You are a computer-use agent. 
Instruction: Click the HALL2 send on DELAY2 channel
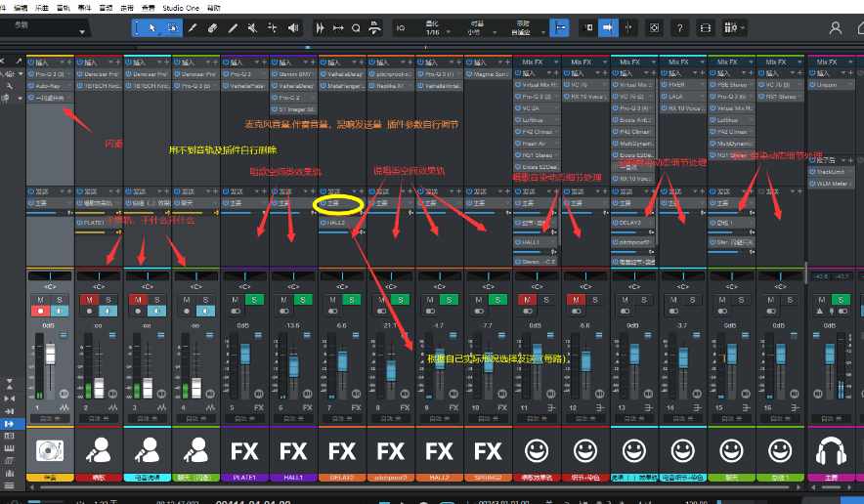click(337, 223)
